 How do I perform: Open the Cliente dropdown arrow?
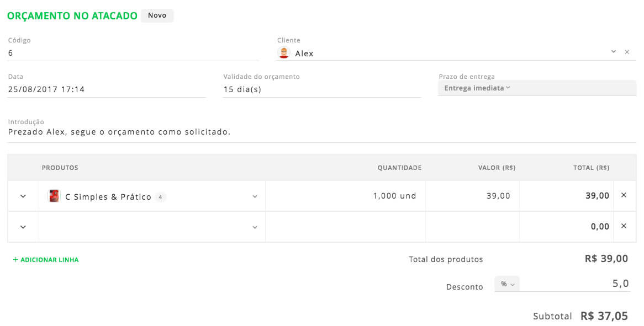[613, 52]
